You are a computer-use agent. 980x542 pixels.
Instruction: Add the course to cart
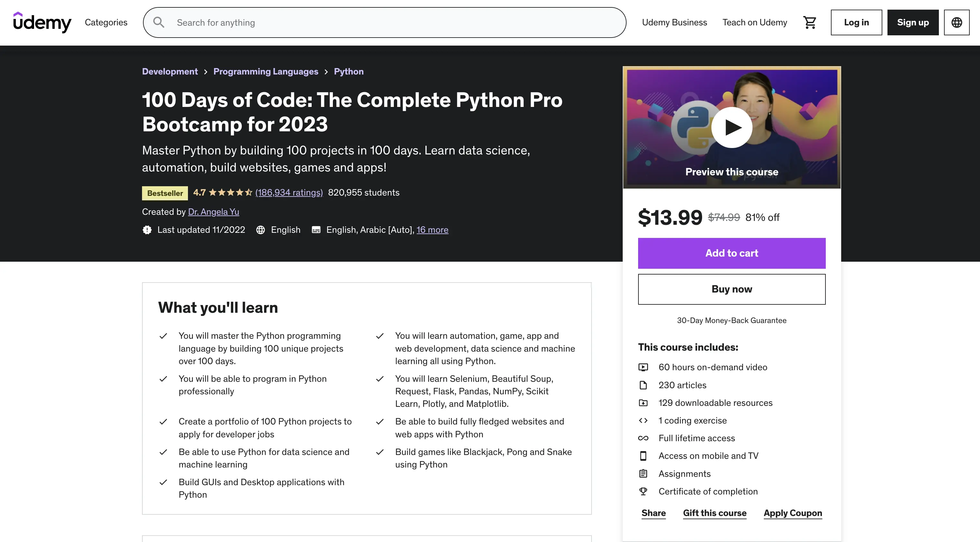(731, 253)
